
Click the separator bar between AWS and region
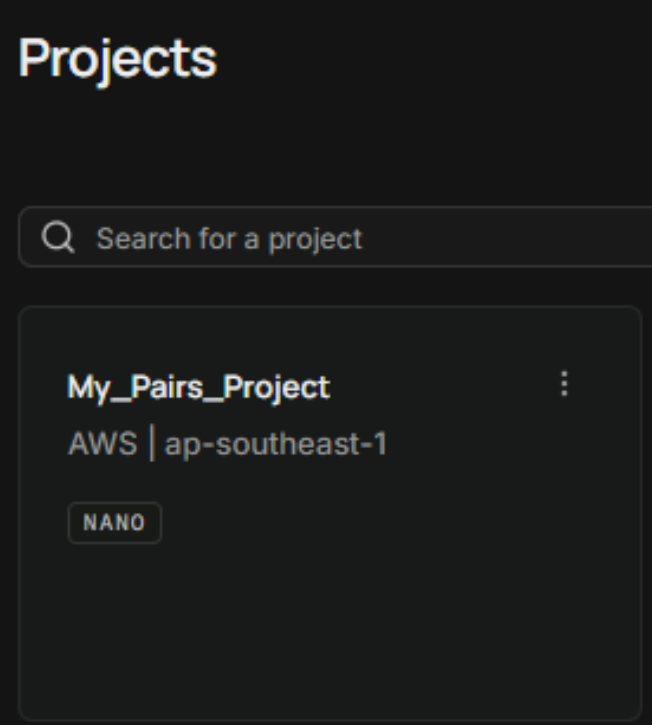(152, 444)
